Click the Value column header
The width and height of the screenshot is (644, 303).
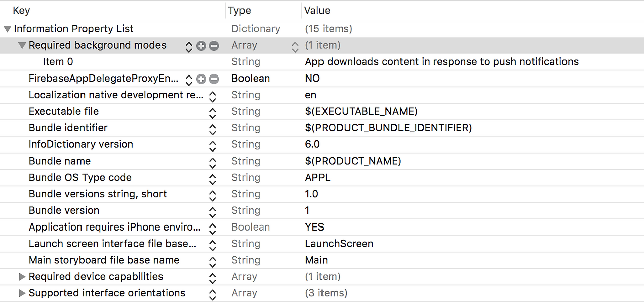(317, 10)
